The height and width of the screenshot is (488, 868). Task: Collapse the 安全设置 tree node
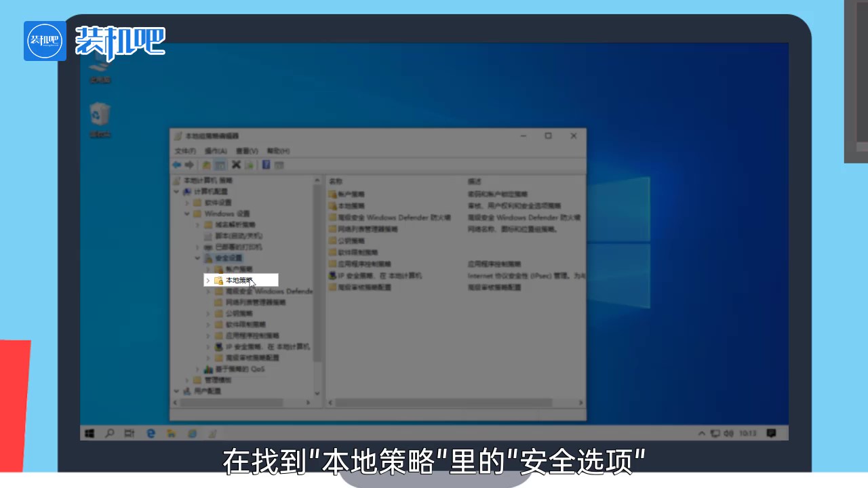click(197, 258)
